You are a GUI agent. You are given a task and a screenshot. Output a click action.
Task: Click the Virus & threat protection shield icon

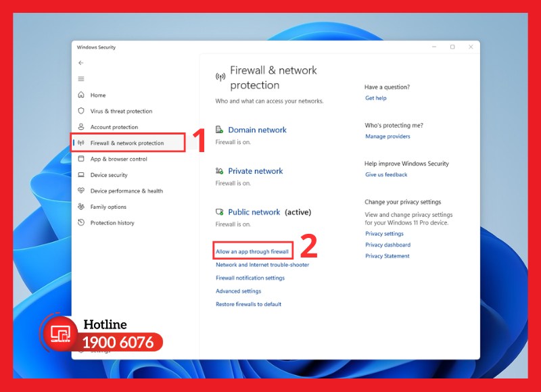coord(81,111)
